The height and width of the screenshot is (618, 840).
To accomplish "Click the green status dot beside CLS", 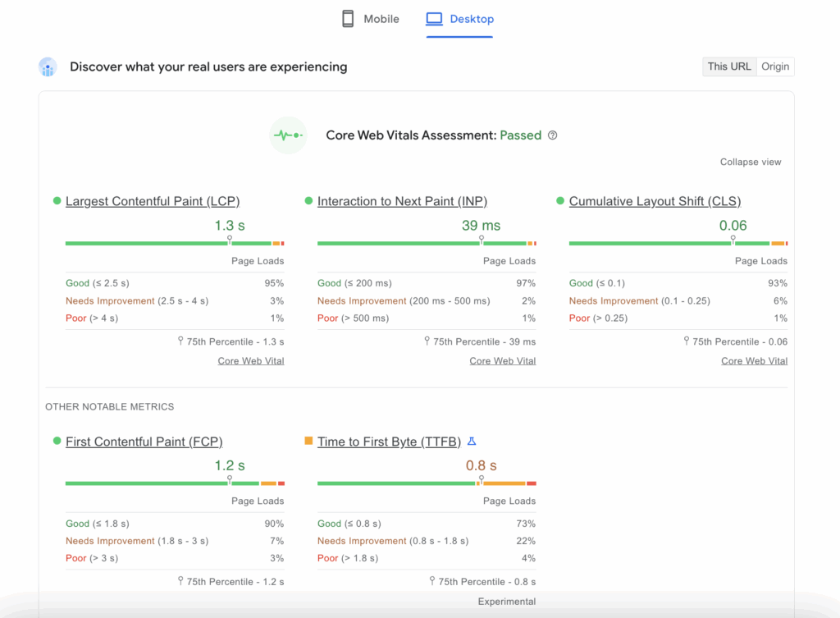I will tap(559, 201).
